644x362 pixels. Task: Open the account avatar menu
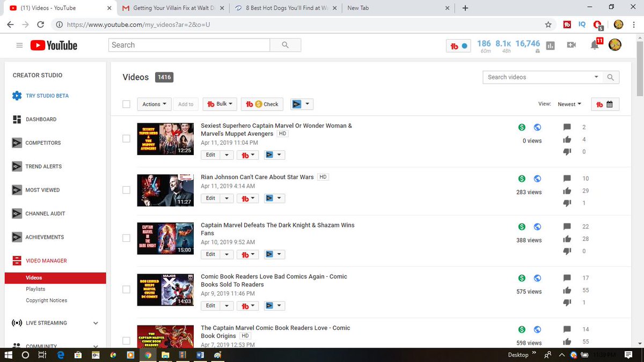click(x=614, y=45)
